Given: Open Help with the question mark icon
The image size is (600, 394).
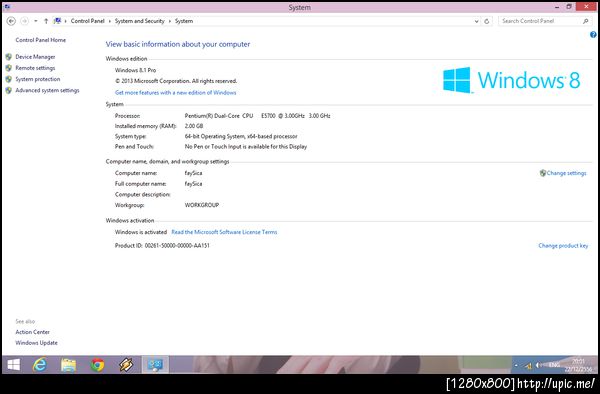Looking at the screenshot, I should [x=593, y=35].
